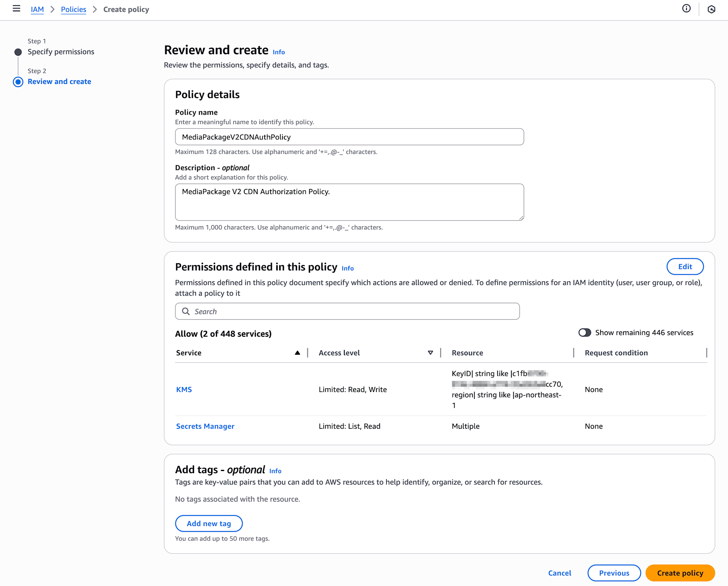Open Info link next to Review and create
The width and height of the screenshot is (728, 586).
(x=278, y=52)
